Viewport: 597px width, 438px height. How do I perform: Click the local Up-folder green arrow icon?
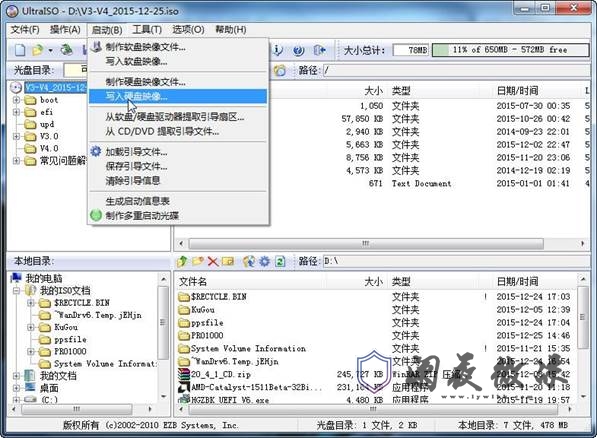coord(182,261)
